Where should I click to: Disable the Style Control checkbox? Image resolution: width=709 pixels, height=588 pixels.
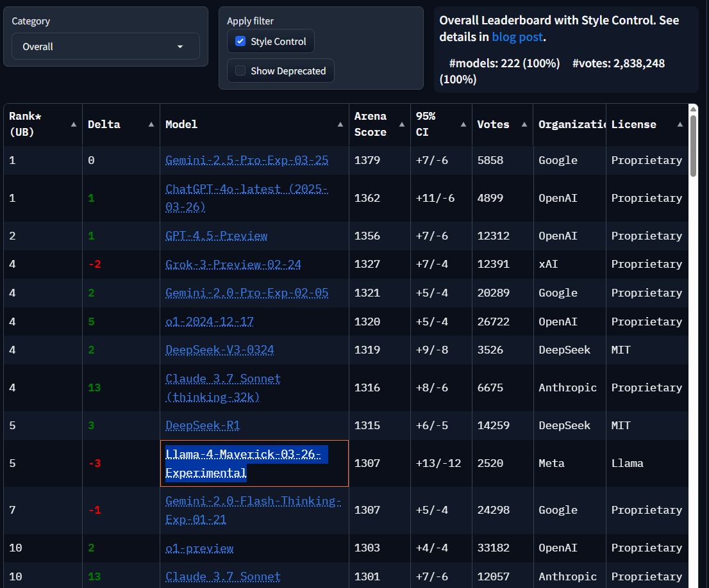(x=240, y=42)
